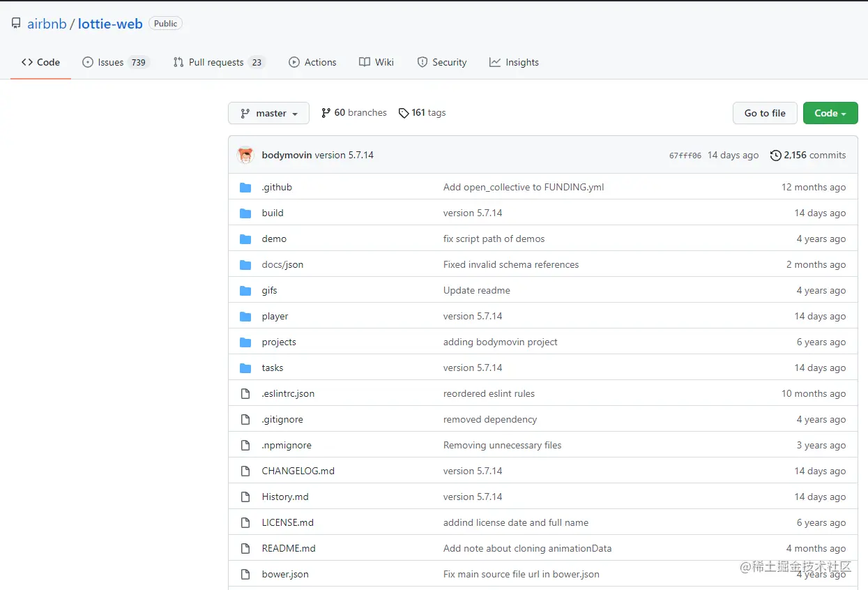Go to the Actions tab
Screen dimensions: 868x590
(312, 62)
